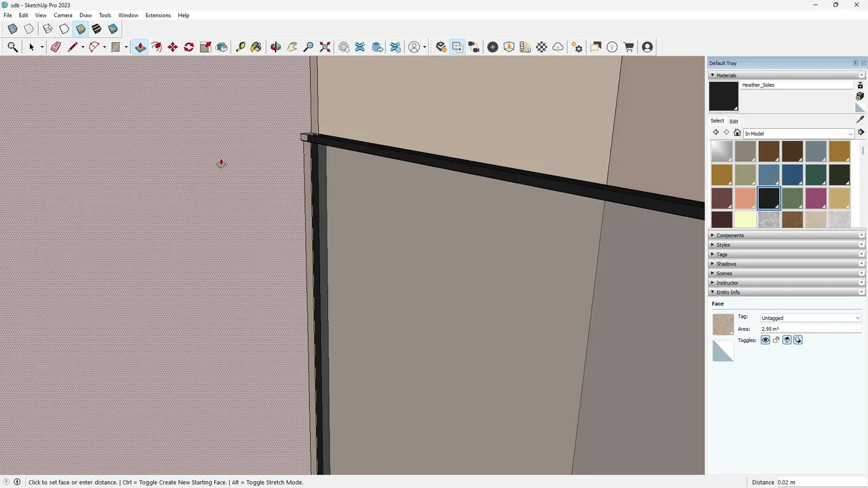Select the Pan hand tool
Image resolution: width=868 pixels, height=488 pixels.
click(292, 47)
